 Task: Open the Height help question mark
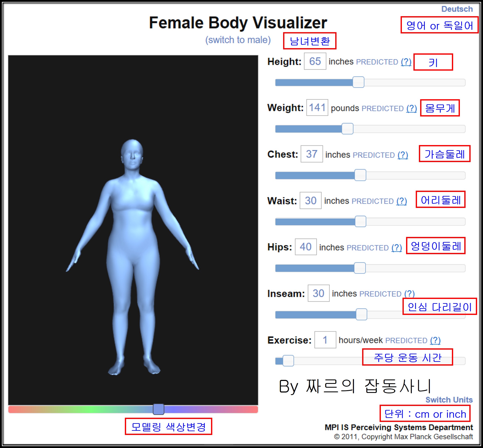pos(406,62)
